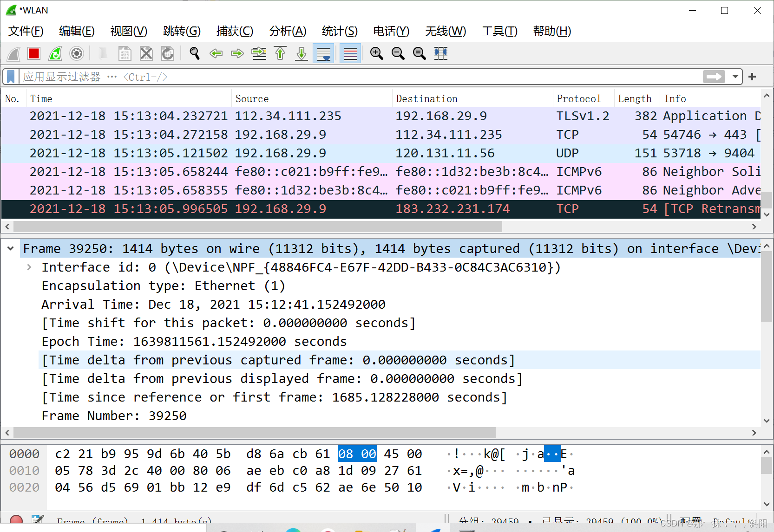Open the 编辑(E) menu
Screen dimensions: 774x532
[77, 31]
